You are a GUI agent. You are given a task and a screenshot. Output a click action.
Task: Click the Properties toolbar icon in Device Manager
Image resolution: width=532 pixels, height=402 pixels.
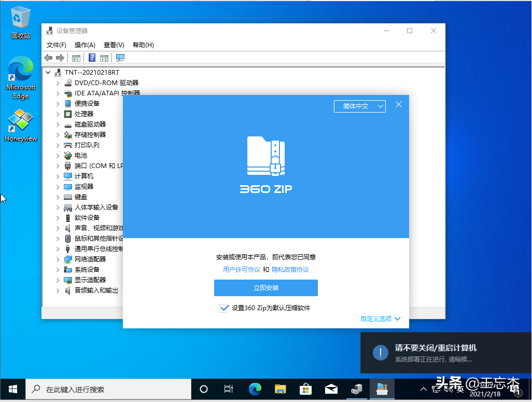(104, 58)
